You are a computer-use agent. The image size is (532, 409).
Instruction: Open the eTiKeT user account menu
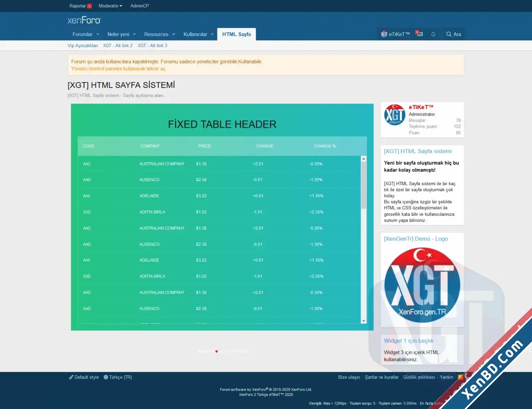pyautogui.click(x=395, y=34)
